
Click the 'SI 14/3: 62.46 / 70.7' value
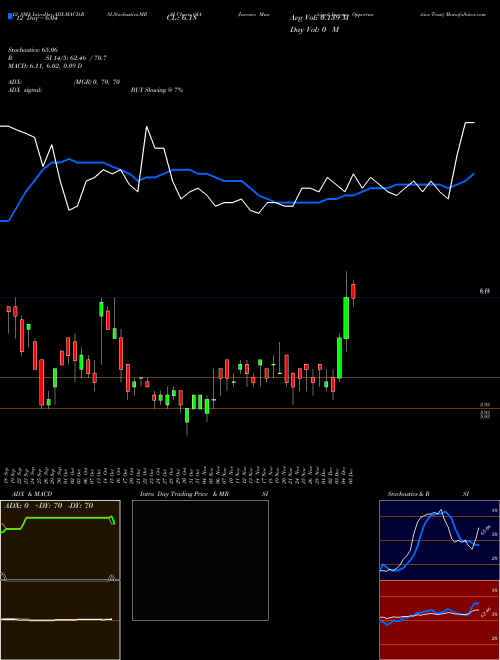coord(76,58)
